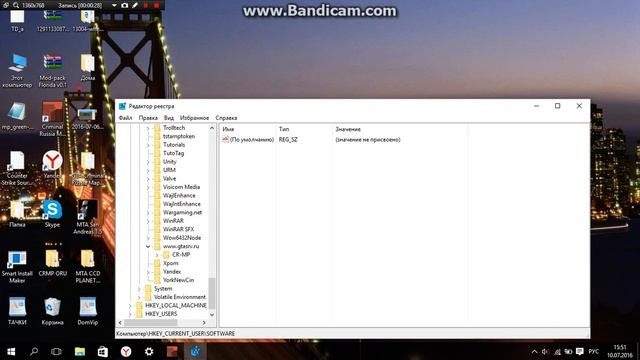Open the Файл menu in Registry Editor

coord(125,118)
